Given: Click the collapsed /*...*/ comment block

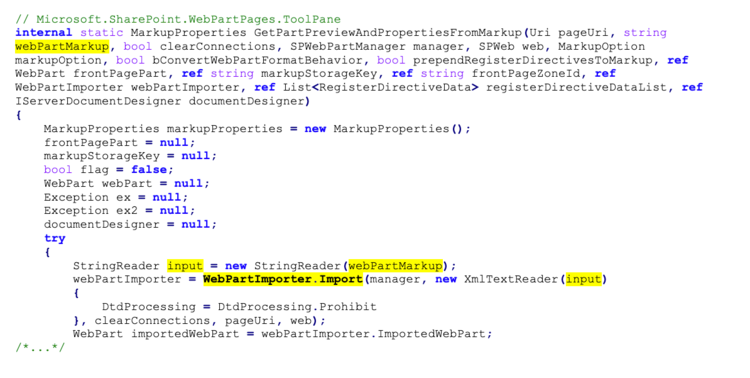Looking at the screenshot, I should point(40,347).
